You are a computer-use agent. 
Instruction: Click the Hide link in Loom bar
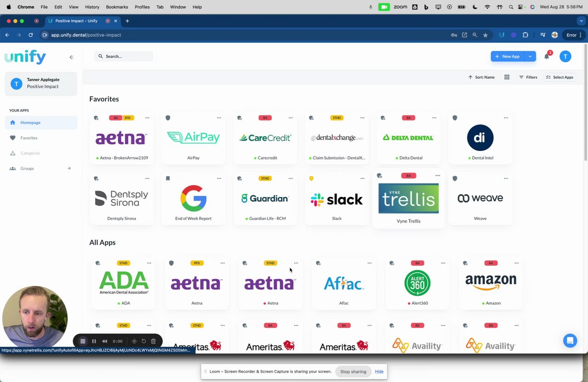379,371
